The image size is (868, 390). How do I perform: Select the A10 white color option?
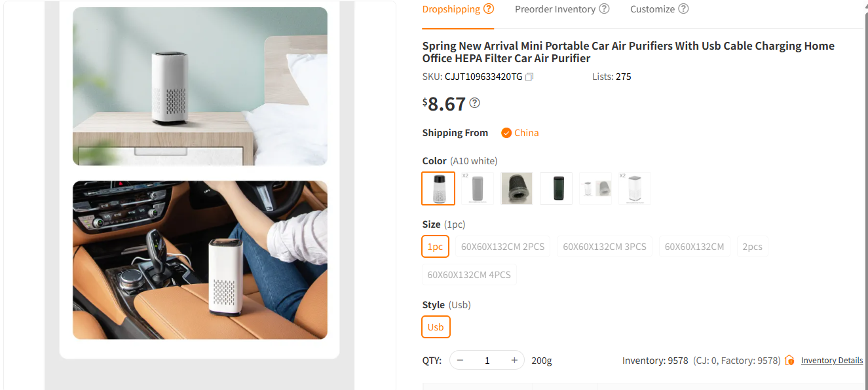tap(438, 188)
